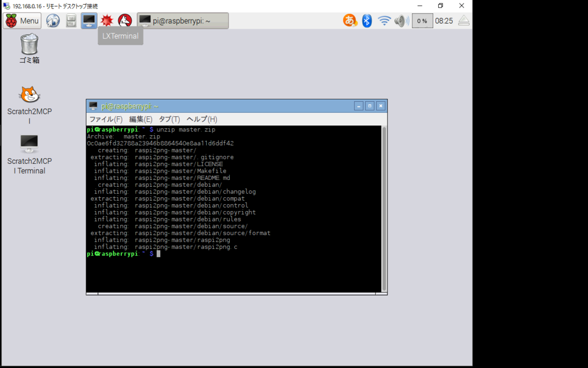Click the 'unzip master.zip' command text

185,129
